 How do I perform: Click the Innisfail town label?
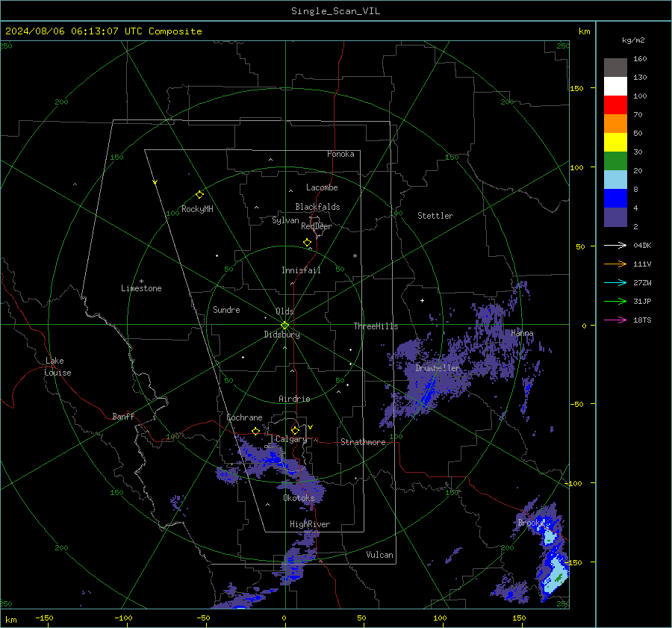[301, 270]
